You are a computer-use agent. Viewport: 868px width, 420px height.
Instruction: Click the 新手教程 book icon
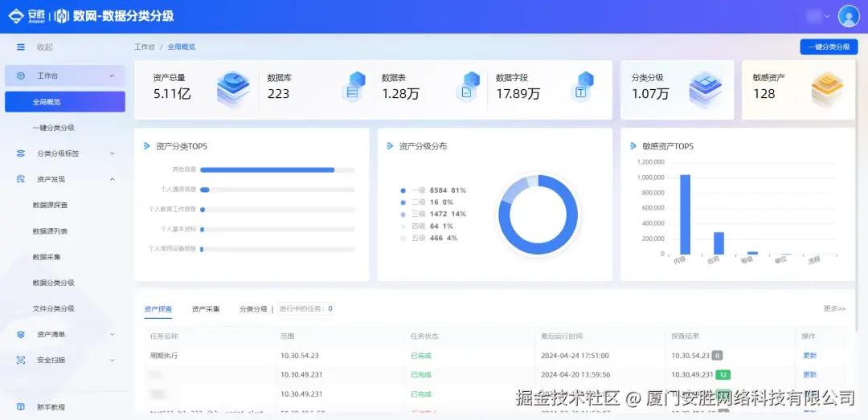coord(21,406)
